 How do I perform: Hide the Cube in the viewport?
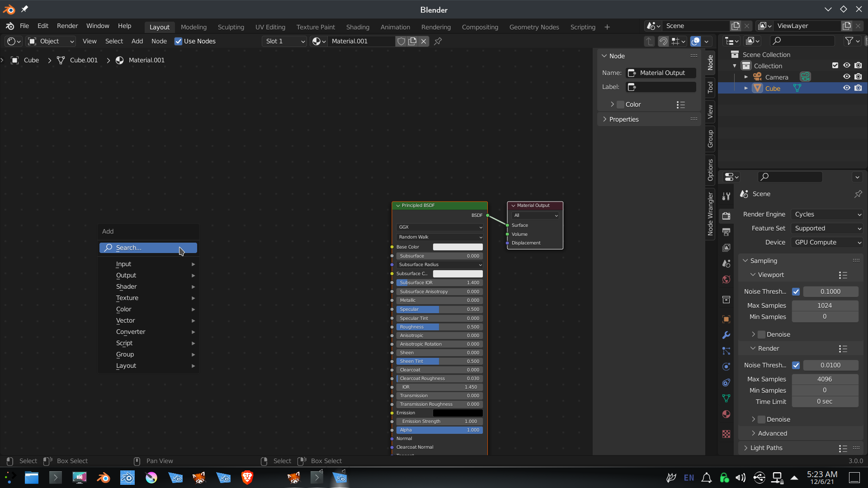coord(846,88)
